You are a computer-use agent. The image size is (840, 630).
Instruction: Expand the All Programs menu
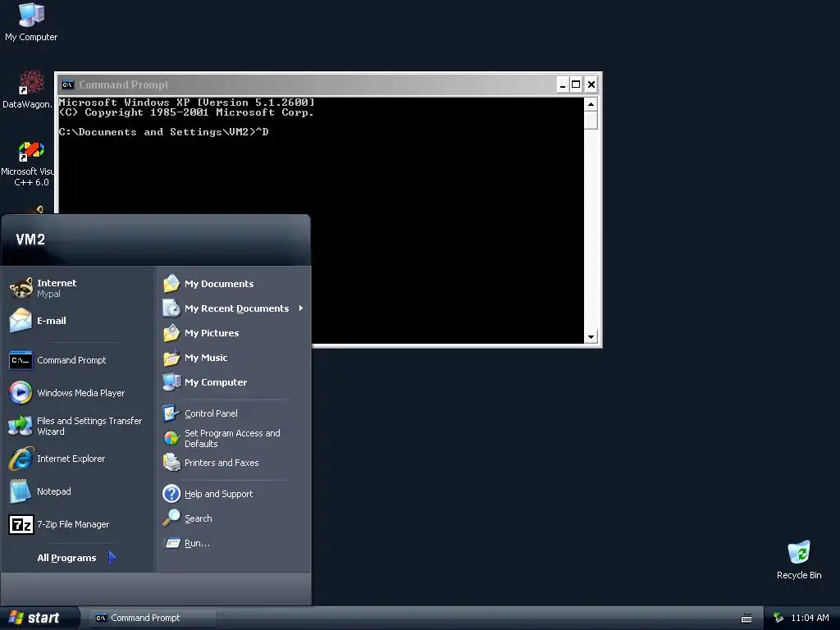tap(76, 558)
